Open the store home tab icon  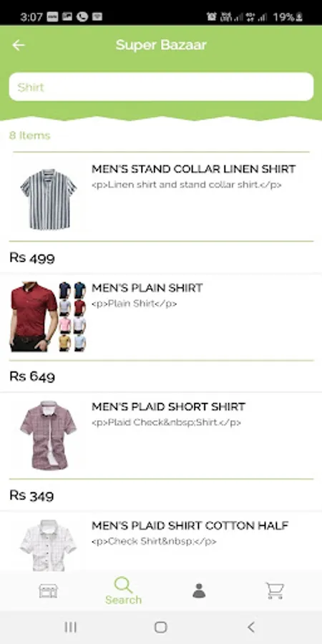(48, 590)
